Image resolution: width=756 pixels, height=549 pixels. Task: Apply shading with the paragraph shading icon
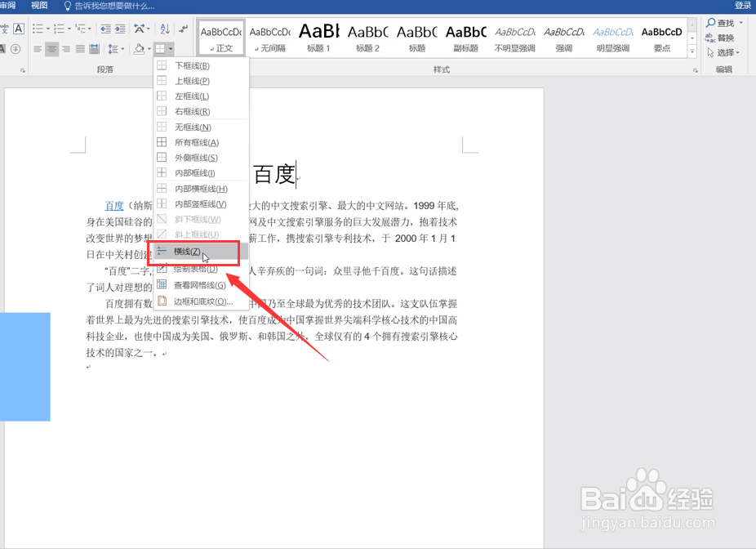pos(138,47)
